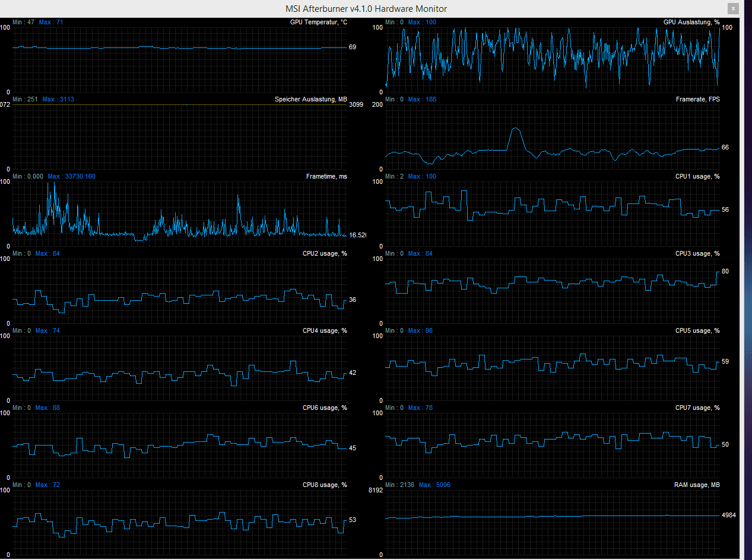Image resolution: width=752 pixels, height=560 pixels.
Task: Click the current CPU1 value 56
Action: point(725,209)
